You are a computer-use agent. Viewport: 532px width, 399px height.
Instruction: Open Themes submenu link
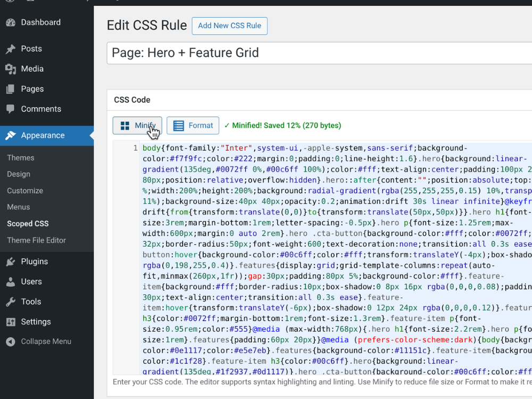(21, 158)
